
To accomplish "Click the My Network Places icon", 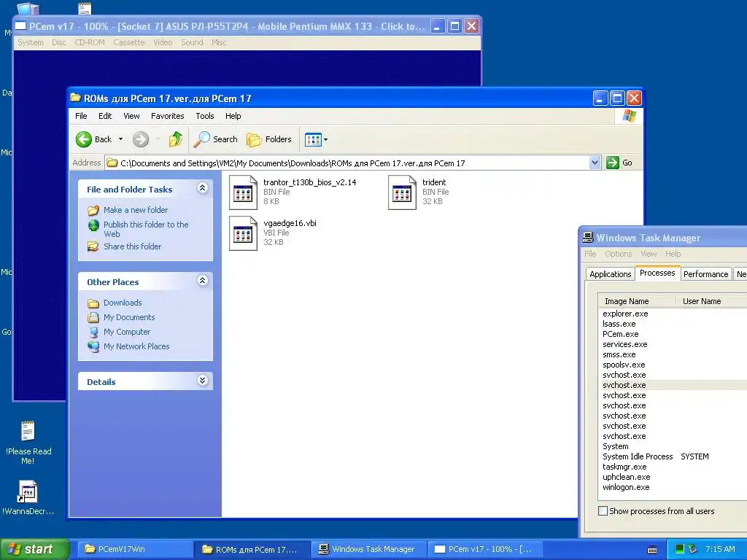I will (93, 346).
